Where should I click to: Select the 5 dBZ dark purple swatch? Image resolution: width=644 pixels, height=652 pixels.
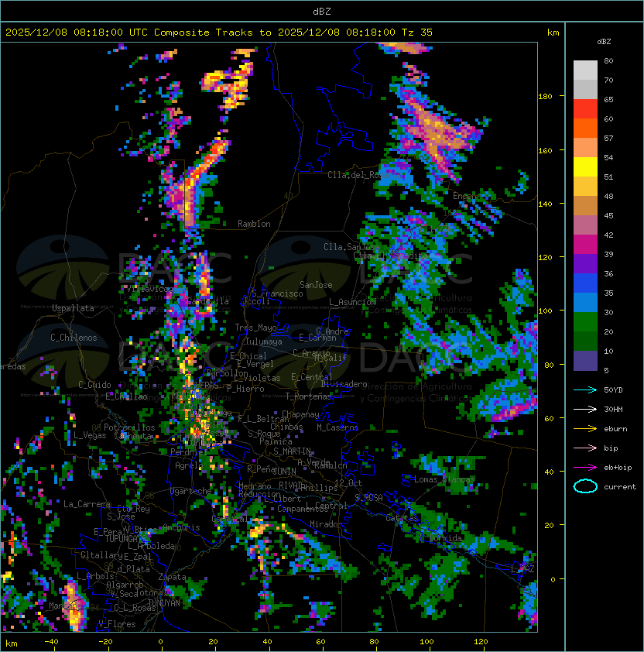point(585,361)
